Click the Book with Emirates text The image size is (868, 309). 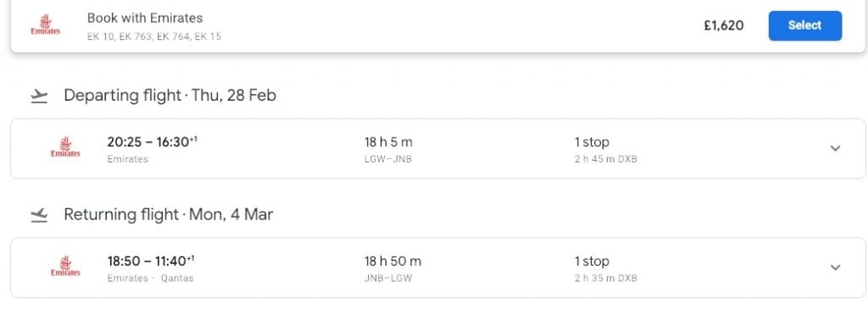[x=145, y=18]
